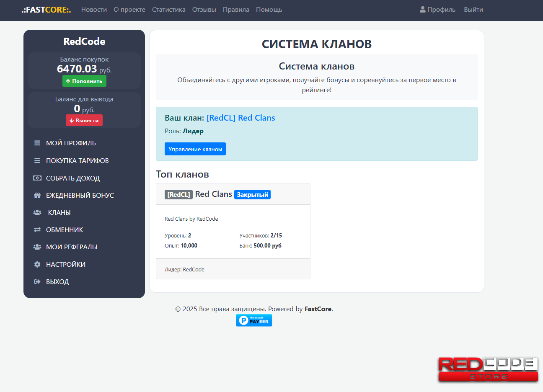Click the group icon beside МОИ РЕФЕРАЛЫ
The height and width of the screenshot is (392, 543).
(37, 247)
